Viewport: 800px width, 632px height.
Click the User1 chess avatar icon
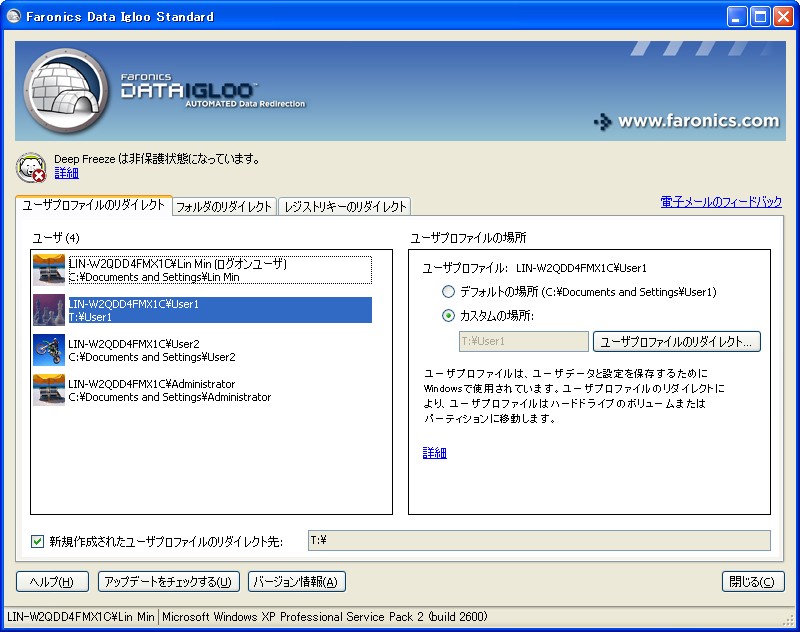pyautogui.click(x=48, y=310)
